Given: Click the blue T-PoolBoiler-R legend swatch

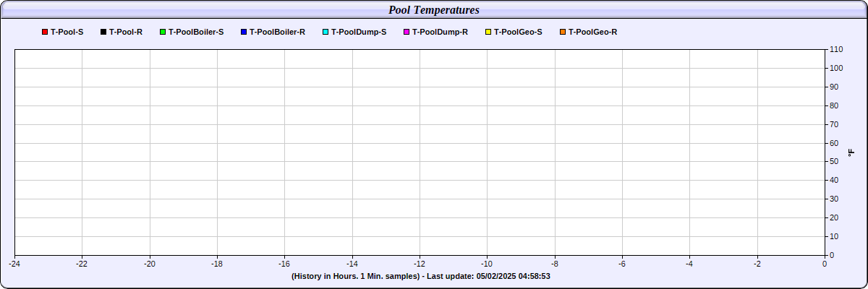Looking at the screenshot, I should click(x=244, y=32).
